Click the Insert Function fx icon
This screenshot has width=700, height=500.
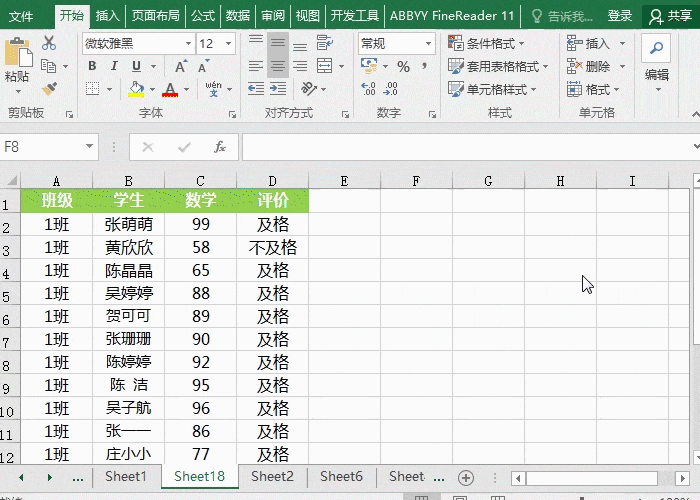[220, 147]
